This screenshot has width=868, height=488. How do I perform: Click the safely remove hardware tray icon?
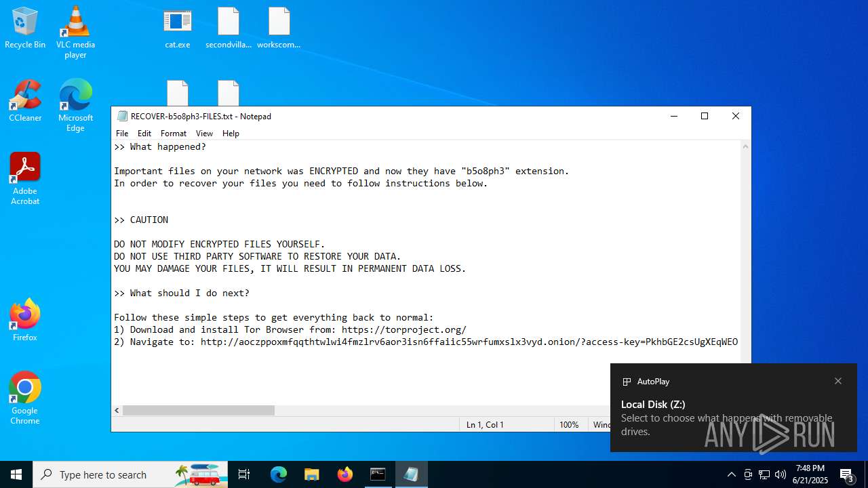point(748,474)
